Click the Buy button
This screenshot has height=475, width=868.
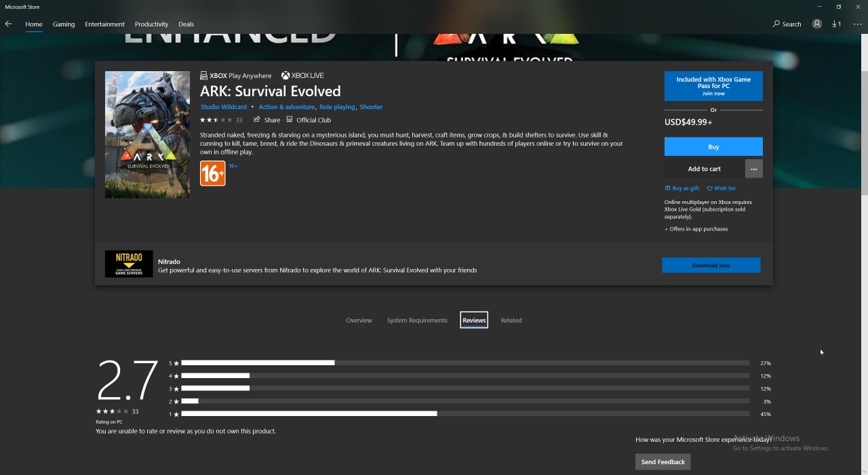(x=713, y=146)
